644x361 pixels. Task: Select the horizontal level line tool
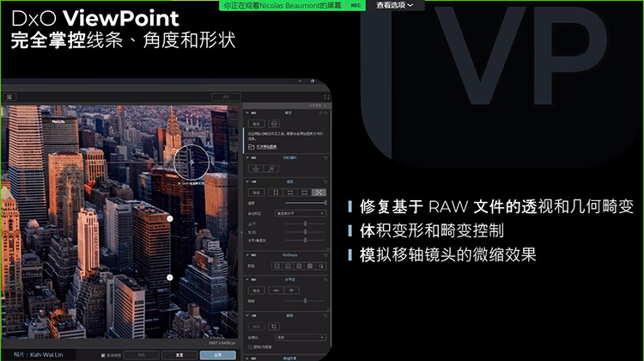coord(276,291)
